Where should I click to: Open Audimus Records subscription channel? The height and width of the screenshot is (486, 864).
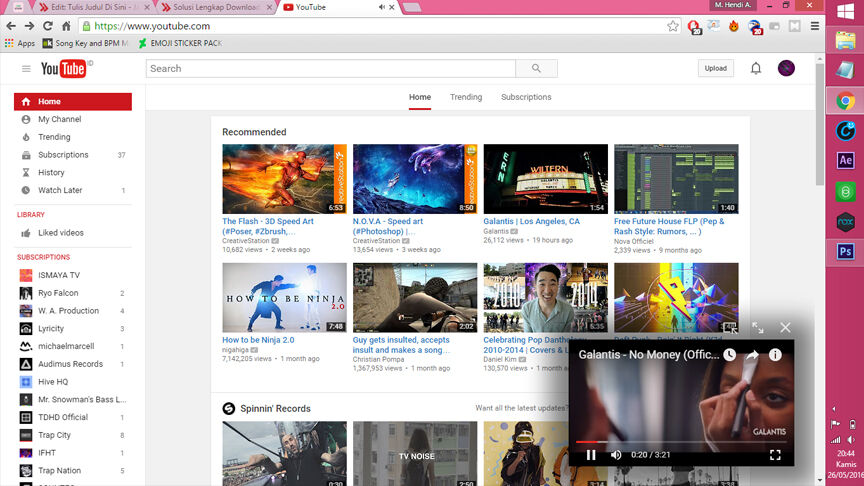pyautogui.click(x=73, y=364)
